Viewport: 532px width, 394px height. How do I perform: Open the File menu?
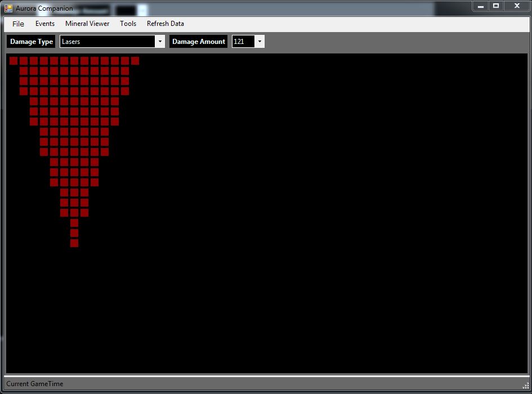coord(18,24)
